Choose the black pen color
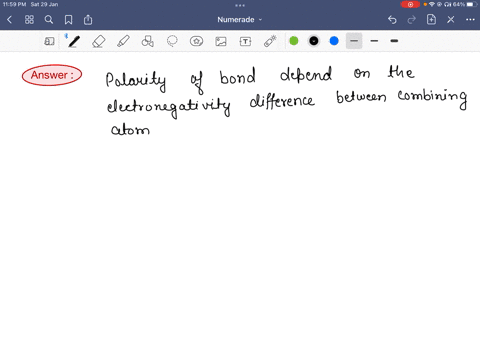This screenshot has width=480, height=360. click(x=314, y=41)
